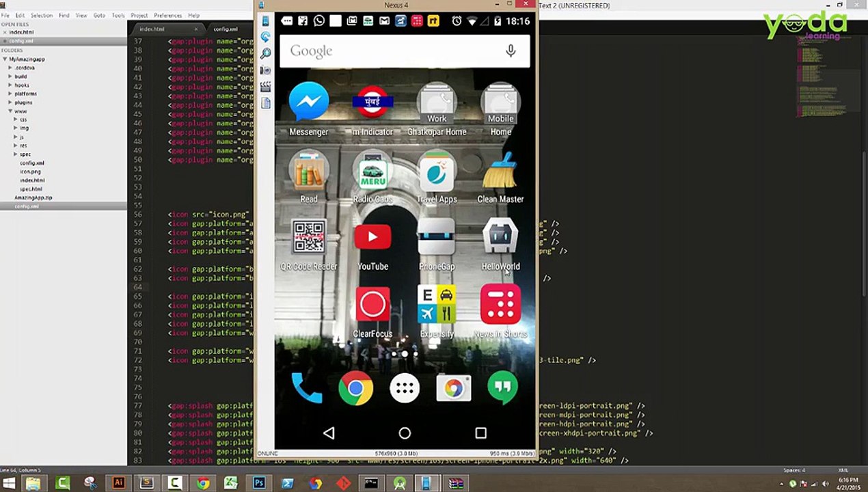868x492 pixels.
Task: Close the index.html editor tab
Action: click(x=195, y=29)
